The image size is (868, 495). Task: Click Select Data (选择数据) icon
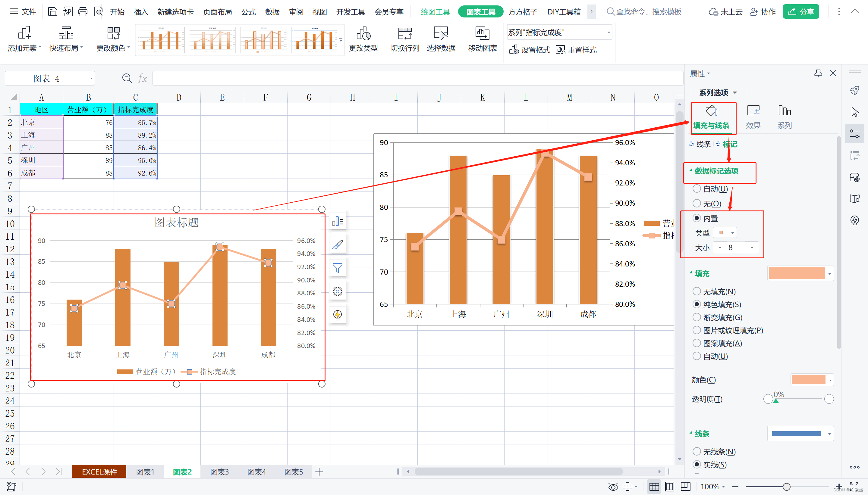click(x=441, y=39)
